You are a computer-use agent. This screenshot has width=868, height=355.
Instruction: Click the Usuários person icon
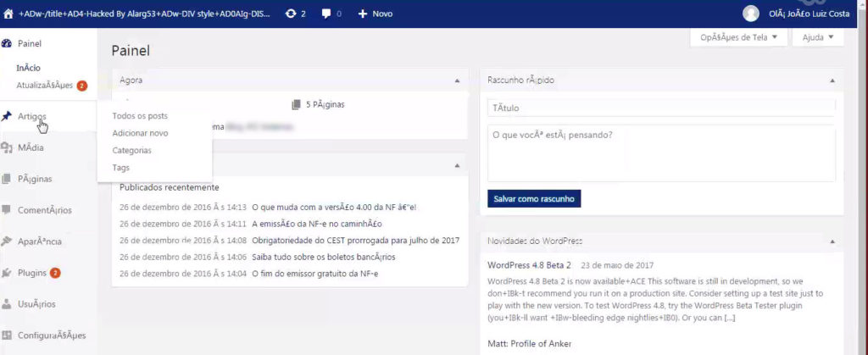click(7, 304)
